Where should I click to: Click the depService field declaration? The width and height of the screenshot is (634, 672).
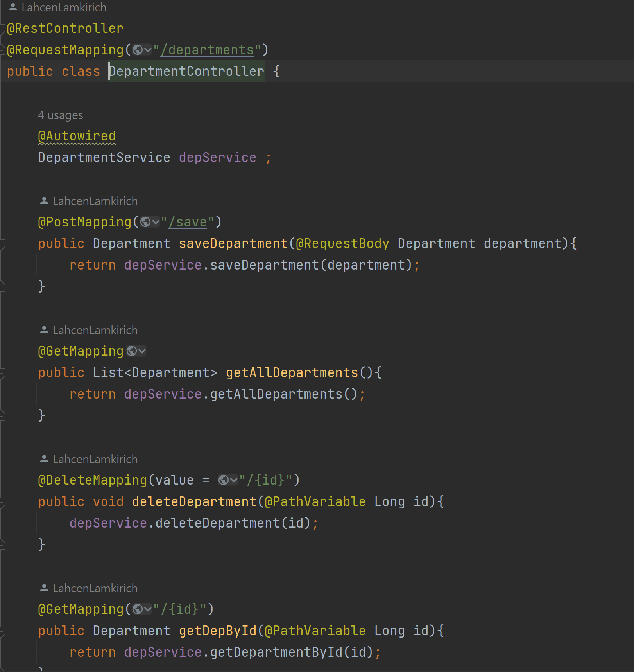pos(218,158)
